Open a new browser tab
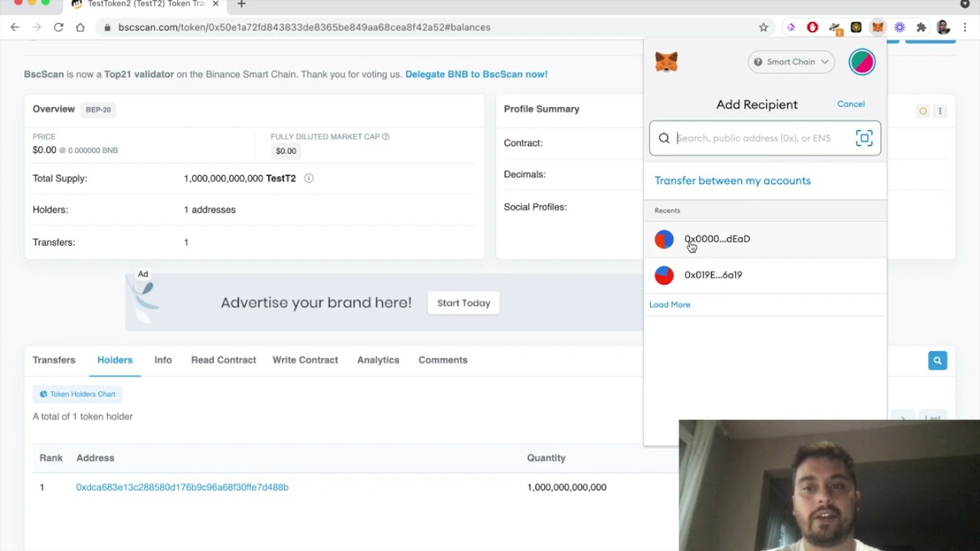Screen dimensions: 980x551 [241, 4]
